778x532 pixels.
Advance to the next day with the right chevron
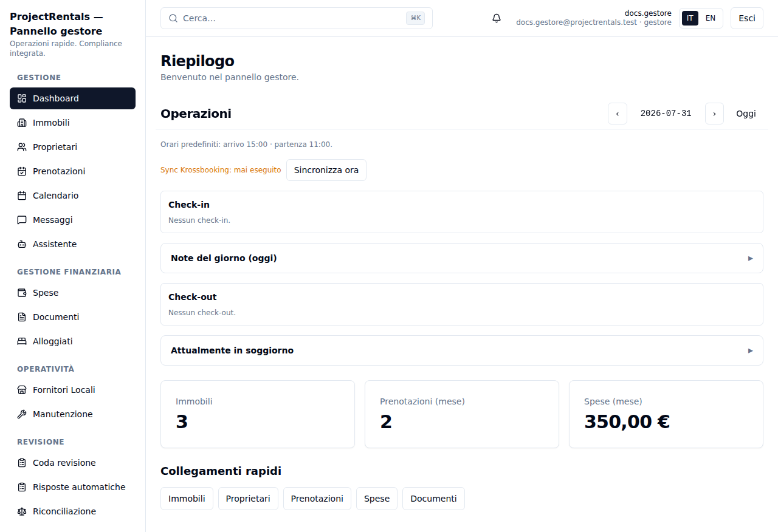(714, 114)
